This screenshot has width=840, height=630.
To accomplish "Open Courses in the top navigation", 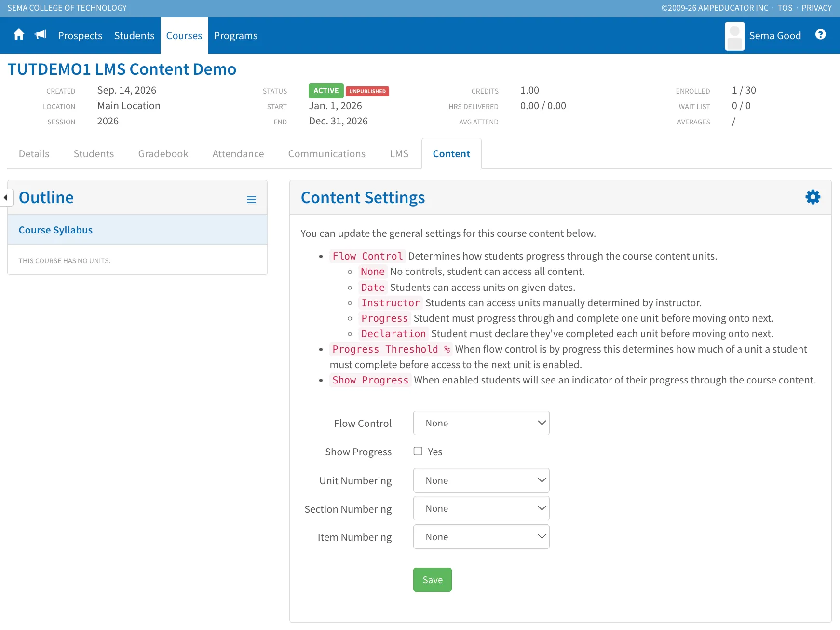I will [x=184, y=36].
